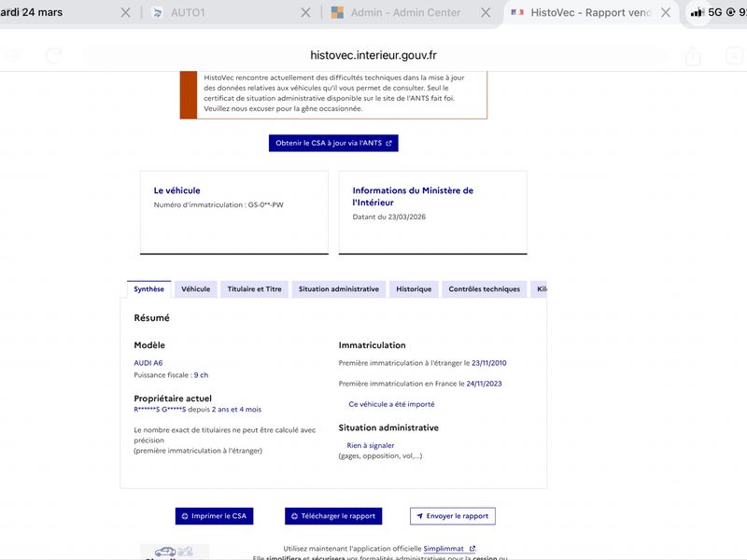
Task: Open the Titulaire et Titre tab
Action: pos(254,289)
